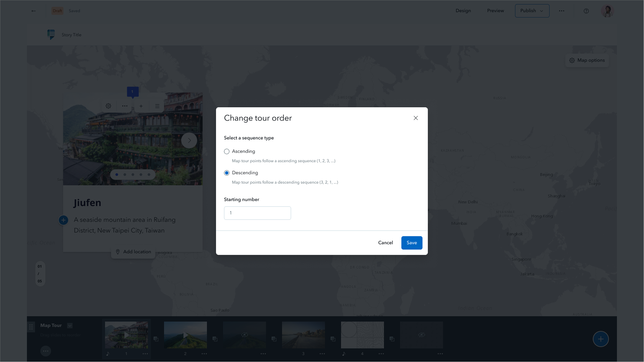Open reorder list icon in slide toolbar
The height and width of the screenshot is (362, 644).
pos(157,106)
